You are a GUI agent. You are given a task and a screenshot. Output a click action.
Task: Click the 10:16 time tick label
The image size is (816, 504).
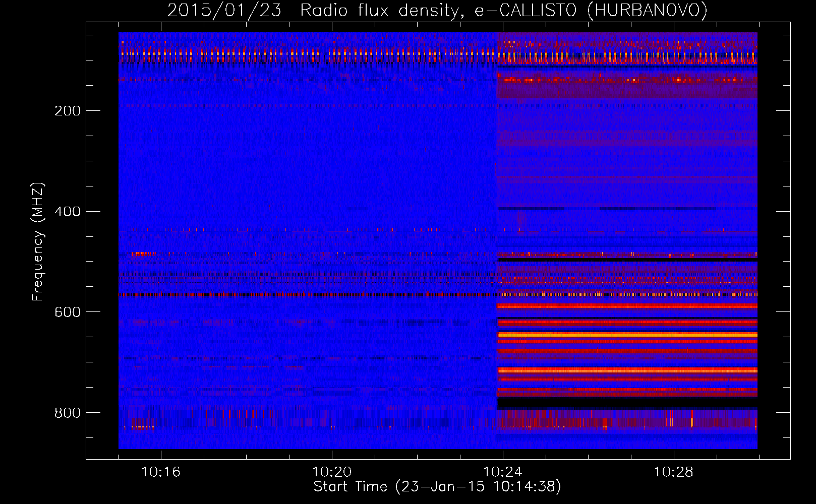click(x=161, y=472)
